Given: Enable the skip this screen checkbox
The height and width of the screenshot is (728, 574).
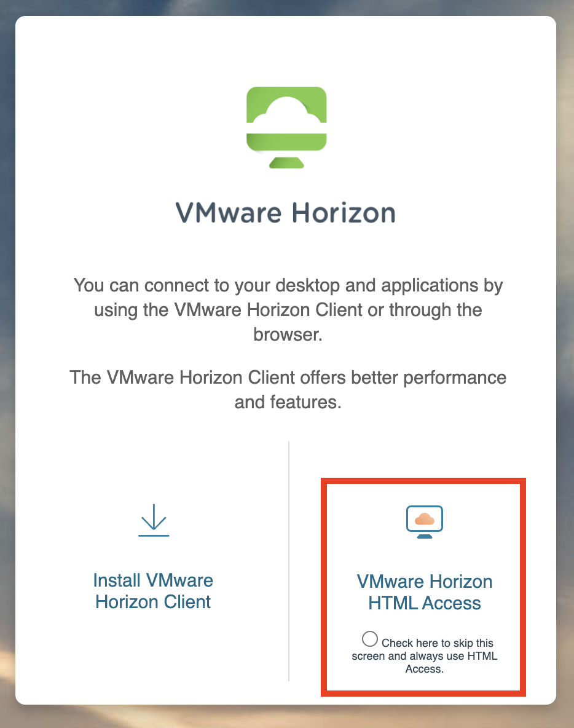Looking at the screenshot, I should tap(370, 639).
